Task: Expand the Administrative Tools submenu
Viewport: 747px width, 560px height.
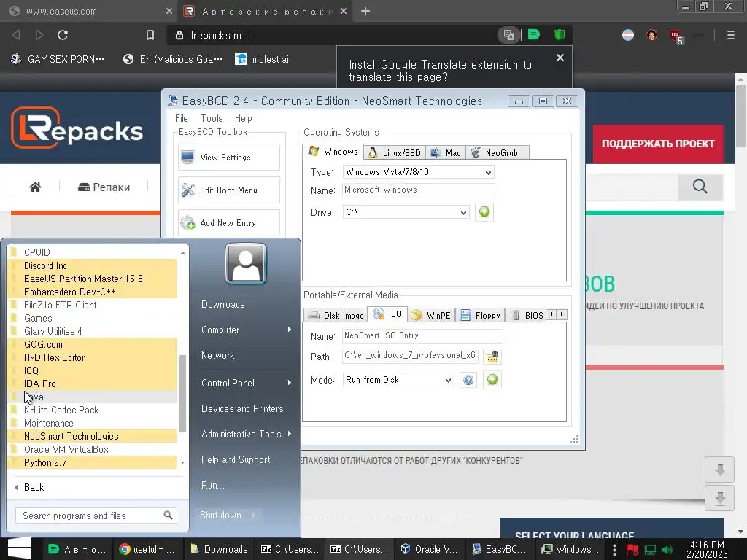Action: [246, 434]
